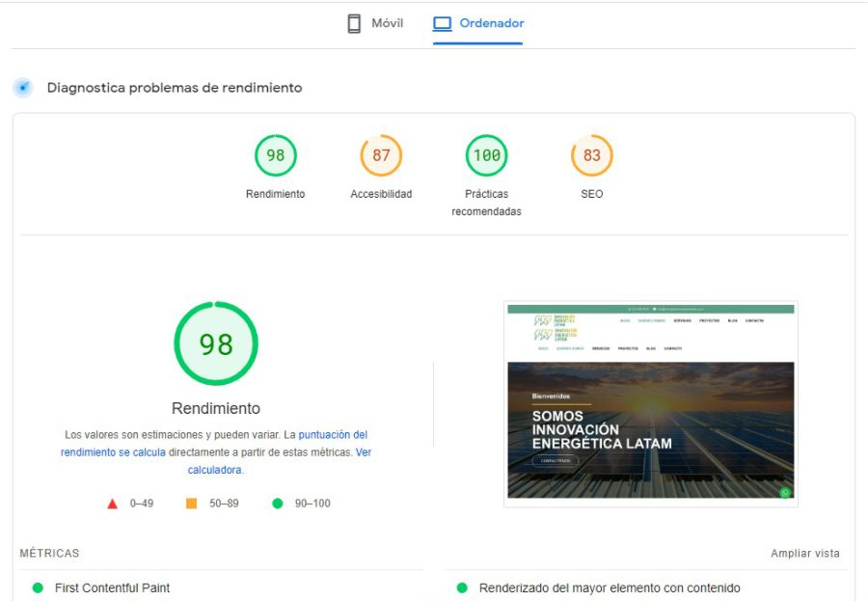Click the mobile phone icon
868x601 pixels.
[354, 23]
